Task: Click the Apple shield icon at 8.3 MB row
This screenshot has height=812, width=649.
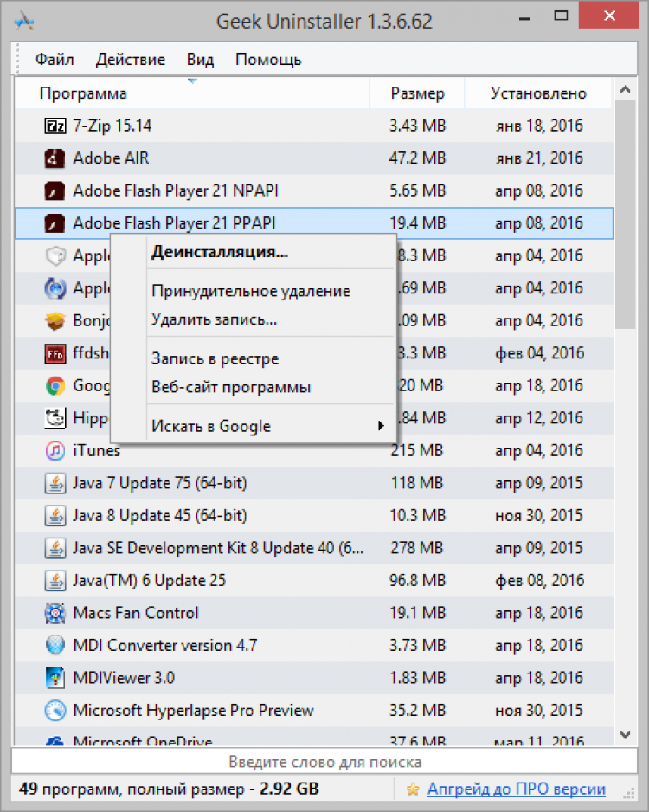Action: coord(55,256)
